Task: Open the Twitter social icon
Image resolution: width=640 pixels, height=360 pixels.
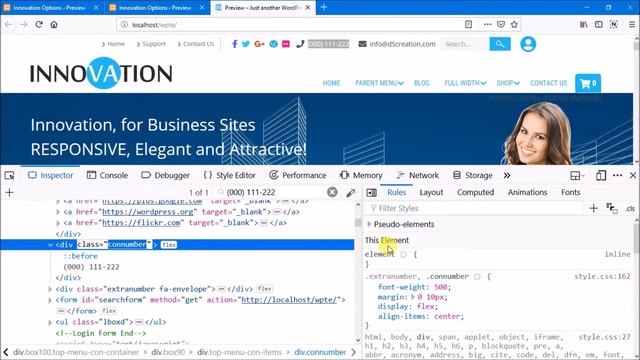Action: (x=246, y=44)
